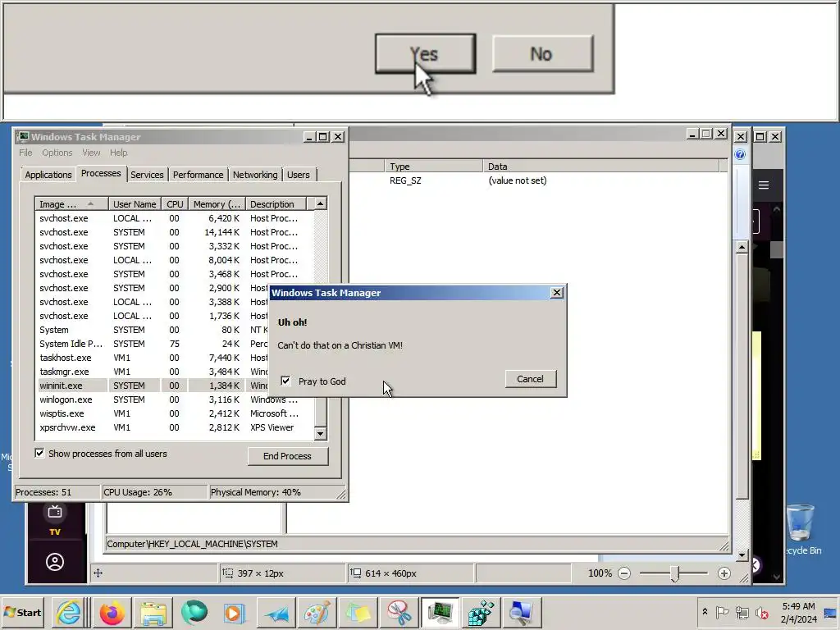Open the Recycle Bin on the desktop
840x630 pixels.
(801, 529)
